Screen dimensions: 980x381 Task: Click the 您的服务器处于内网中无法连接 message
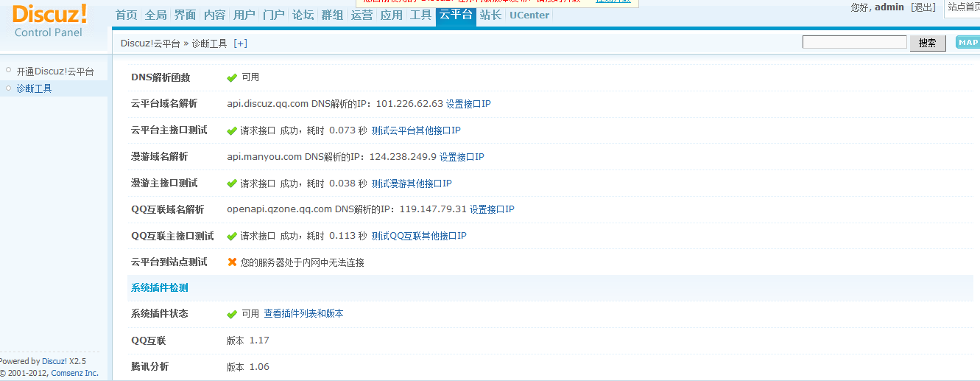pyautogui.click(x=303, y=262)
